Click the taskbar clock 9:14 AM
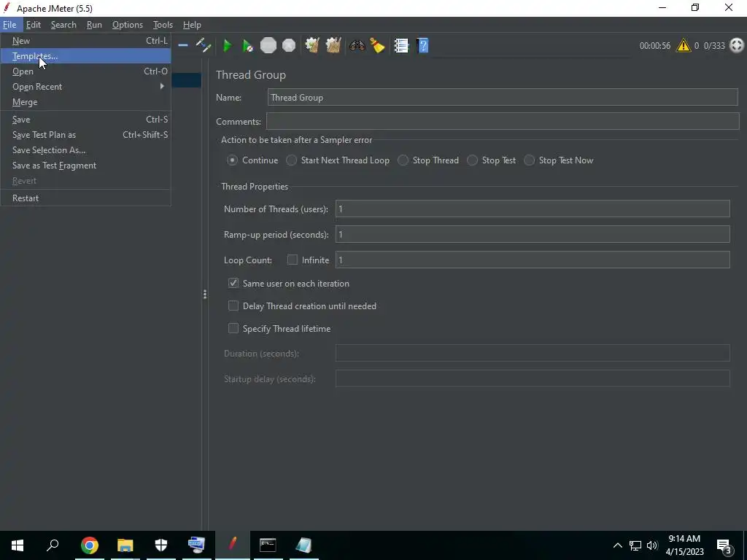Viewport: 747px width, 560px height. tap(684, 539)
